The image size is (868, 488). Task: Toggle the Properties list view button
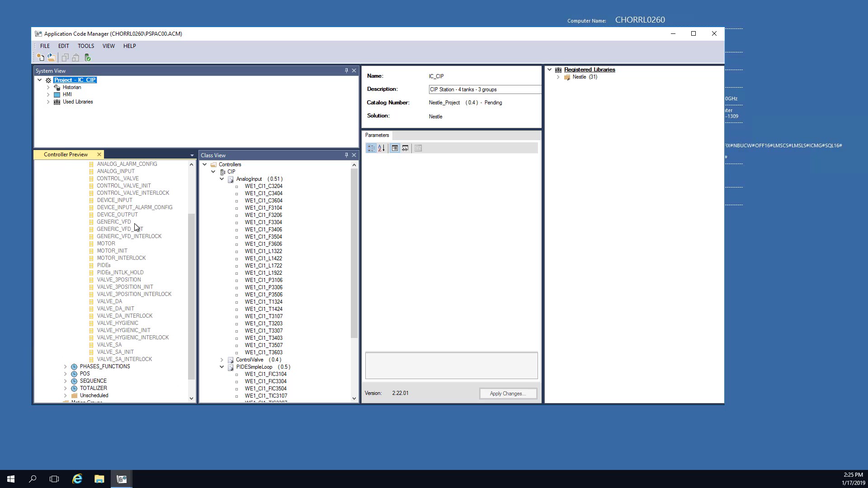coord(395,148)
